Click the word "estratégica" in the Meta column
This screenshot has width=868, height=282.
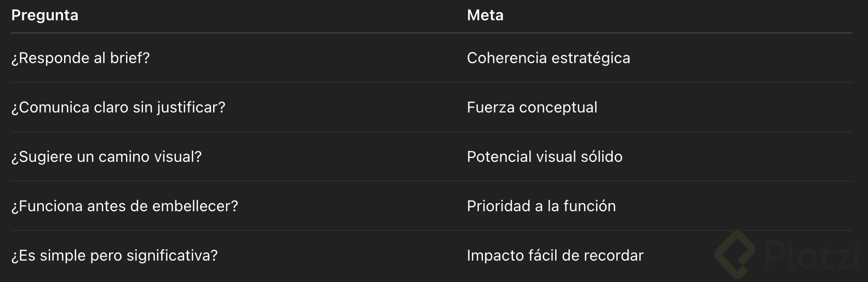click(x=590, y=58)
